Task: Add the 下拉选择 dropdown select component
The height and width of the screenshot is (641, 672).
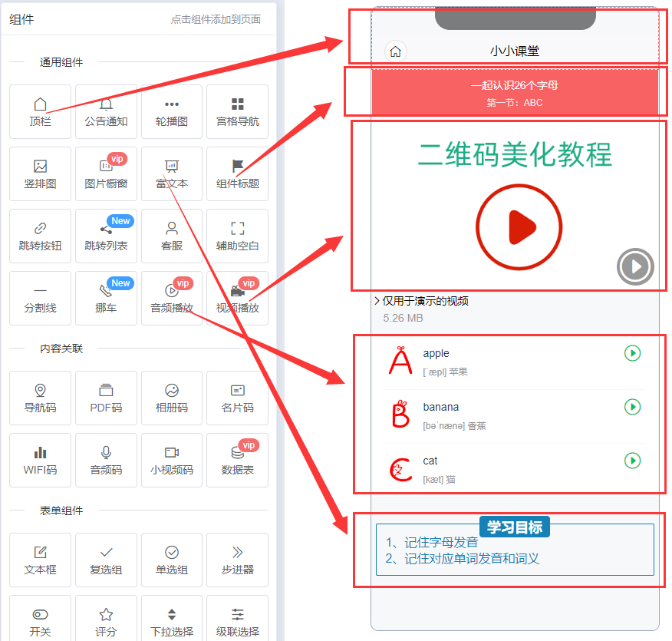Action: click(172, 622)
